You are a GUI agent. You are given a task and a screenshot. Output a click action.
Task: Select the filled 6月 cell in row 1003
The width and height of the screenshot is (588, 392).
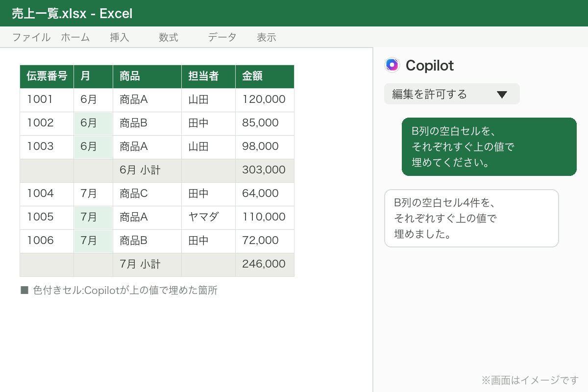[94, 147]
